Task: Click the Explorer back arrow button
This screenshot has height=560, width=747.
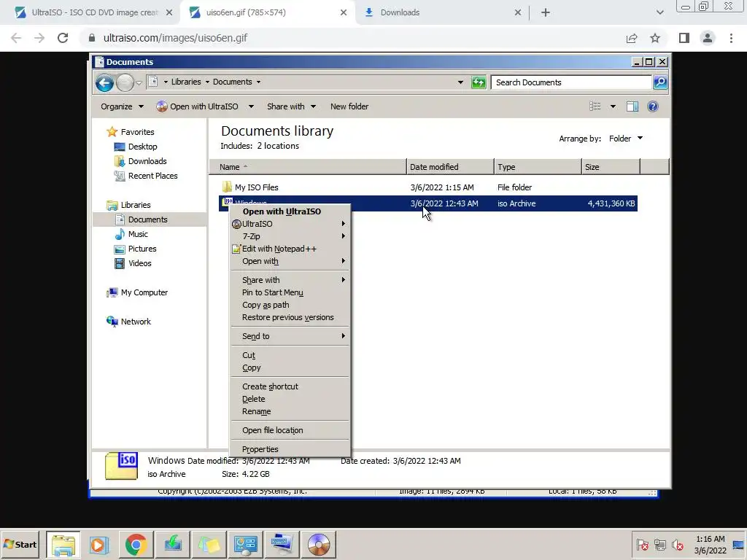Action: pos(104,83)
